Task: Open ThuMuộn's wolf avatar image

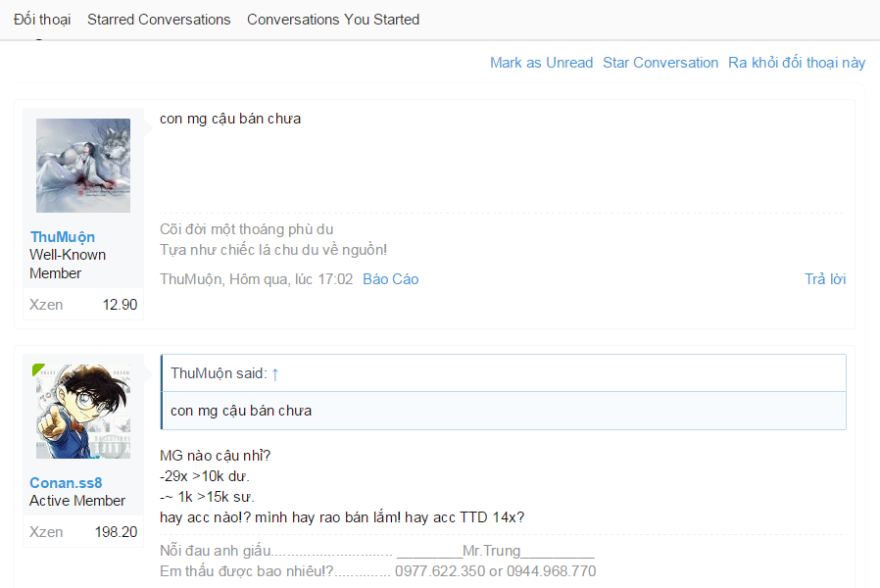Action: pos(83,166)
